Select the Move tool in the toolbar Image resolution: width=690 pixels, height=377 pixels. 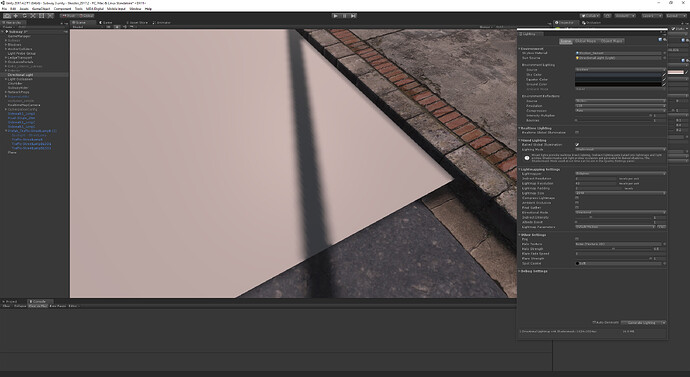point(16,16)
